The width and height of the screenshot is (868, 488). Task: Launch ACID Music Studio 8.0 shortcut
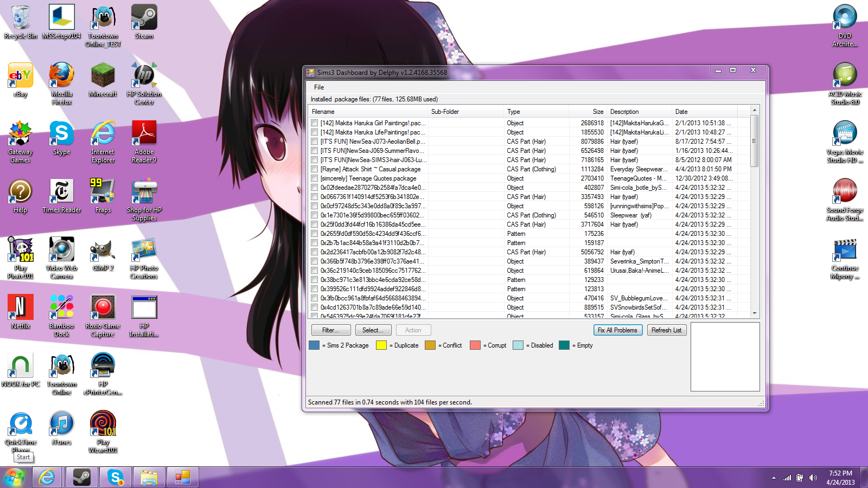click(x=845, y=84)
